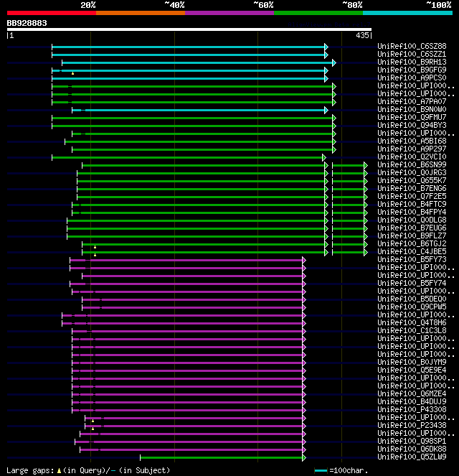The height and width of the screenshot is (476, 459).
Task: Click the short green alignment bar for Q5ZLW9
Action: (x=222, y=457)
